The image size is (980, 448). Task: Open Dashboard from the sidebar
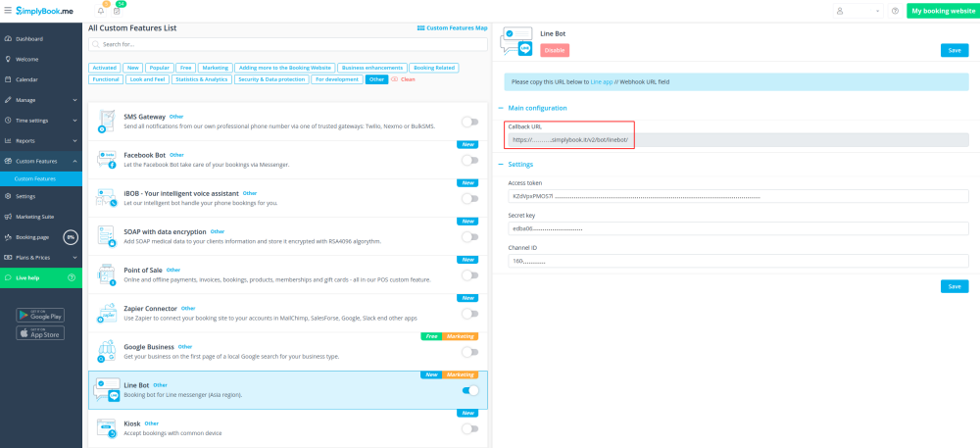coord(29,38)
